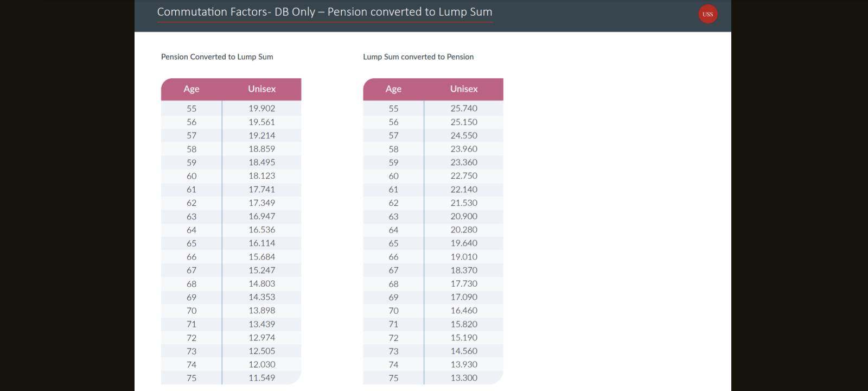Select the value 14.353

[x=262, y=297]
